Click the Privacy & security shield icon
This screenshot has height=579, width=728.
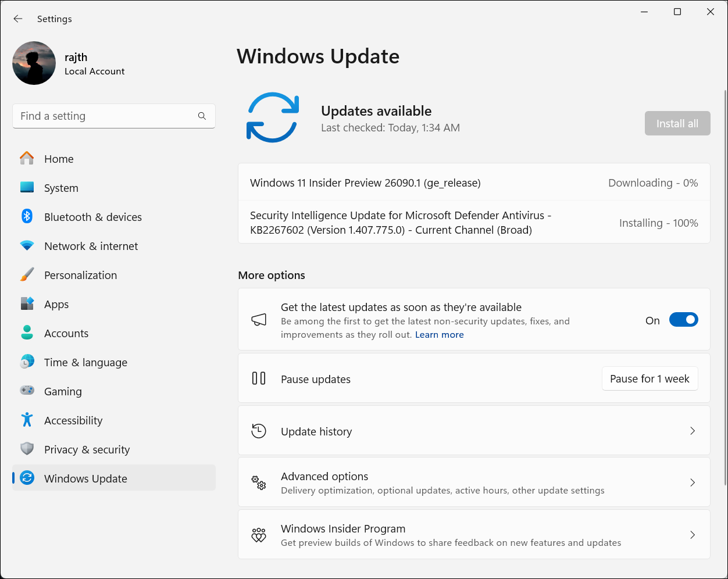click(27, 449)
